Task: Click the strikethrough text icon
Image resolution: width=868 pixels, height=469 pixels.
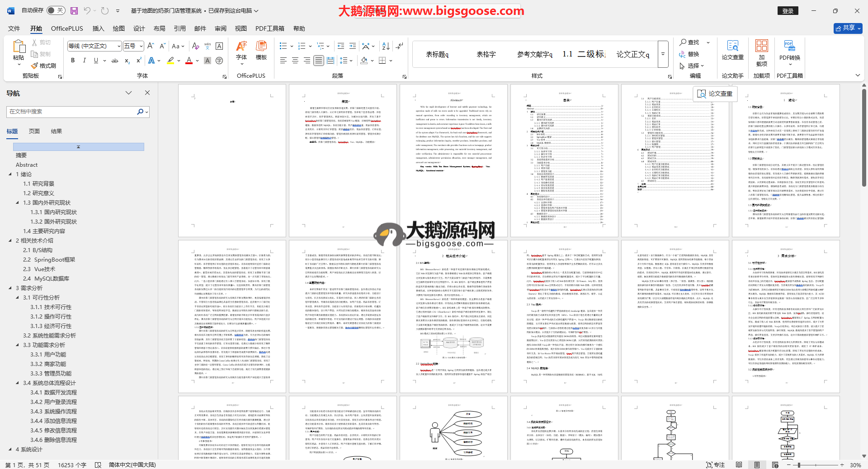Action: [x=115, y=61]
